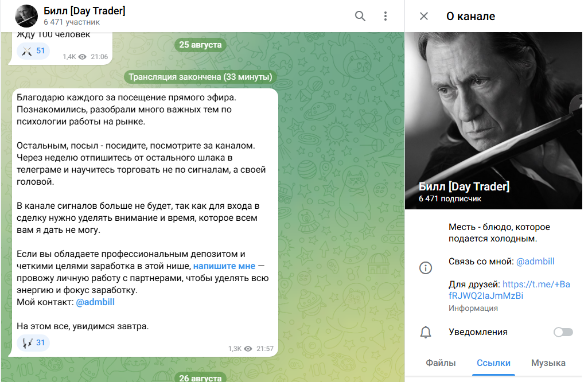The height and width of the screenshot is (382, 588).
Task: Close the channel info panel
Action: (424, 16)
